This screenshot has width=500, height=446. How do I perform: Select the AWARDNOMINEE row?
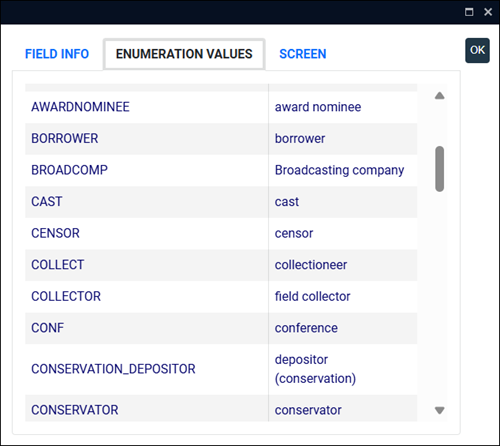(221, 107)
